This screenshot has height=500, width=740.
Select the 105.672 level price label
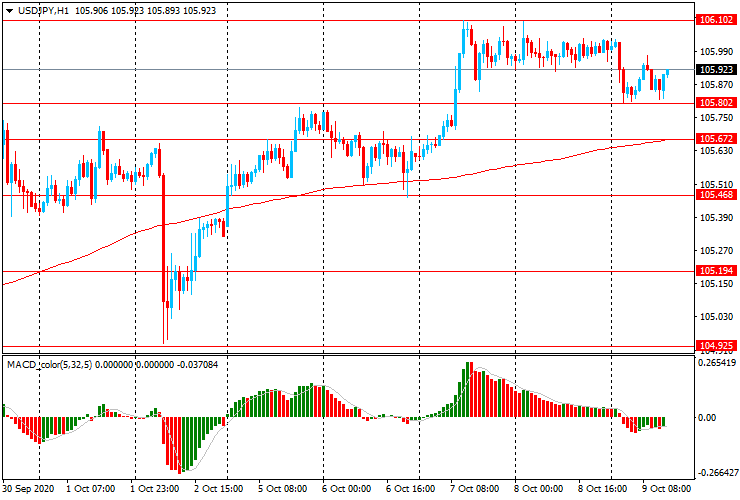tap(716, 138)
